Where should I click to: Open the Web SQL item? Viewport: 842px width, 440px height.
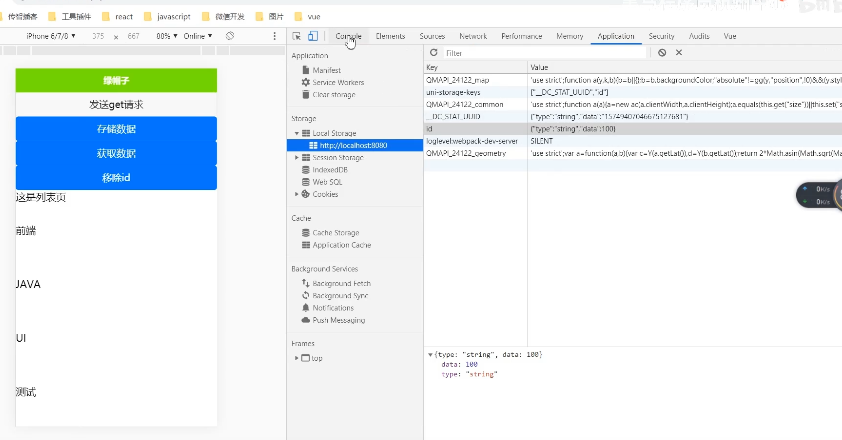pos(322,182)
